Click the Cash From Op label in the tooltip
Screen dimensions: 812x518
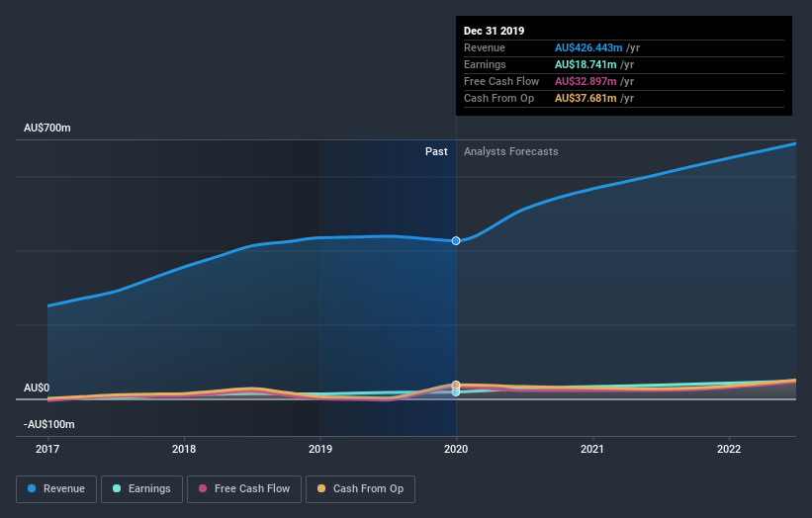(x=498, y=98)
